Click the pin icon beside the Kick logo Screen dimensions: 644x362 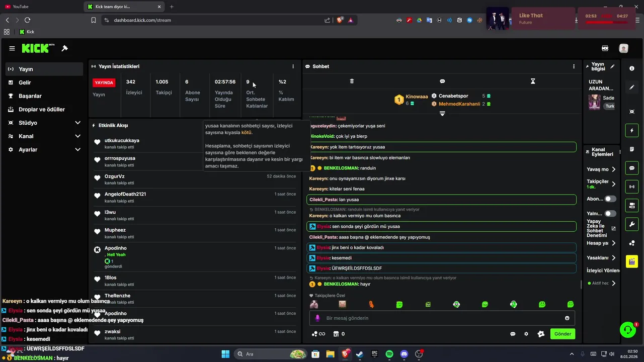[64, 48]
